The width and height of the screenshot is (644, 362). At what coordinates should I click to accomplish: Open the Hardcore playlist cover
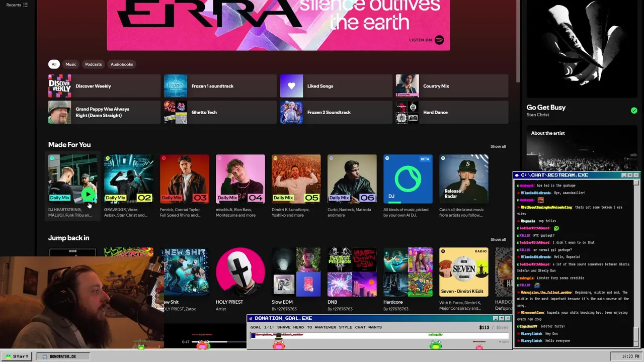click(x=408, y=272)
